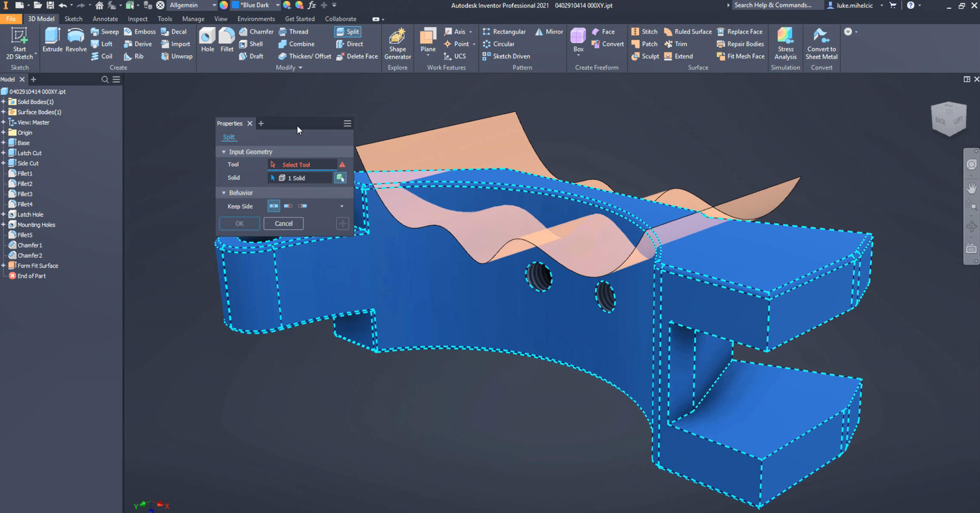Screen dimensions: 980x513
Task: Cancel the Split properties dialog
Action: (x=283, y=224)
